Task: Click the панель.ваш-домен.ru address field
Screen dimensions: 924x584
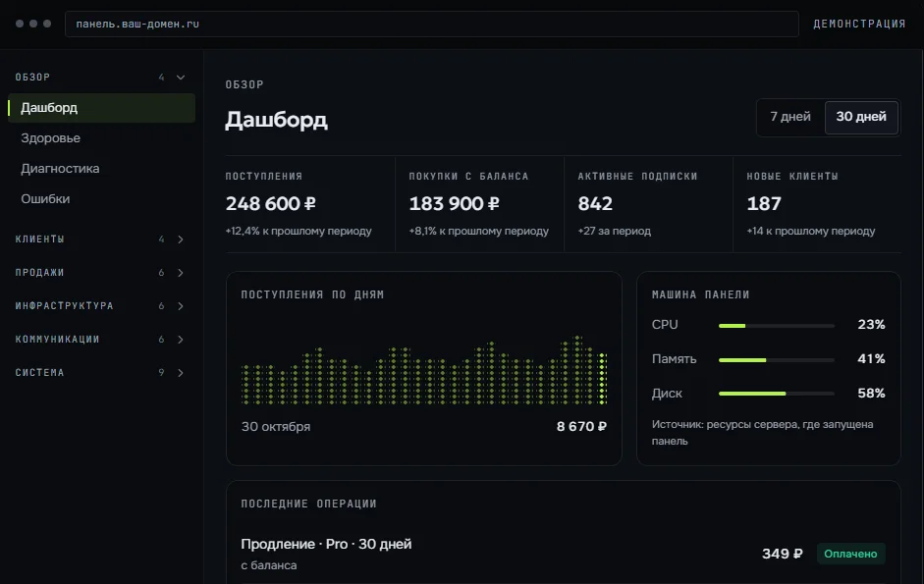Action: pos(432,25)
